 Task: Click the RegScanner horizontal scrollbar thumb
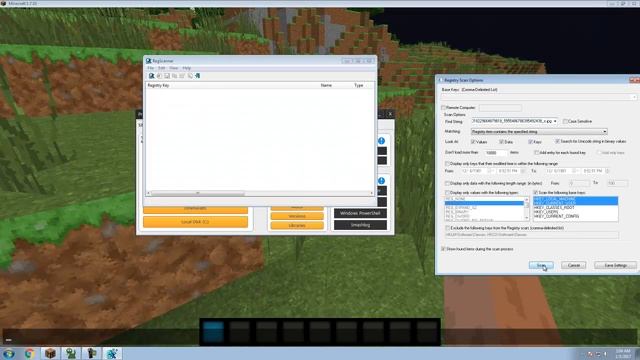pos(198,193)
